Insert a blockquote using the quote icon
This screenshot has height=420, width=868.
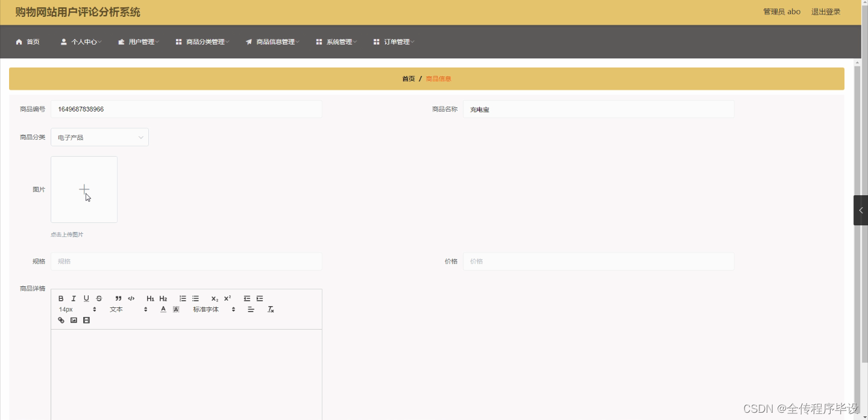118,298
